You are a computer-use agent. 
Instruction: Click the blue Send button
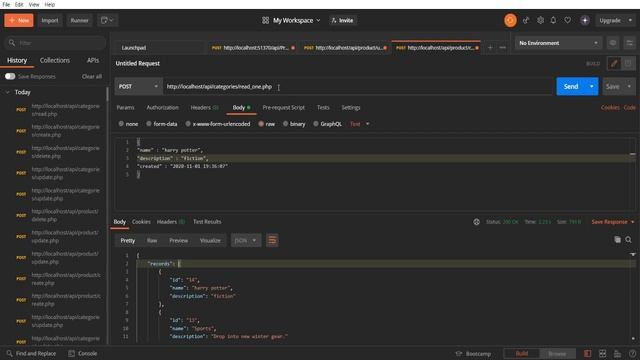tap(571, 87)
